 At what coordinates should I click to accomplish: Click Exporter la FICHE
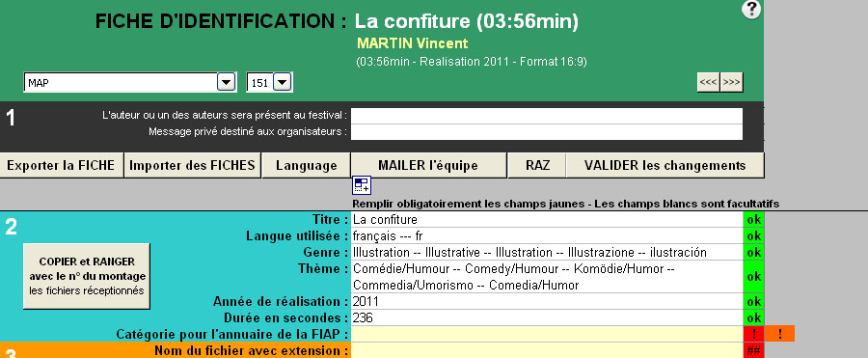coord(61,165)
